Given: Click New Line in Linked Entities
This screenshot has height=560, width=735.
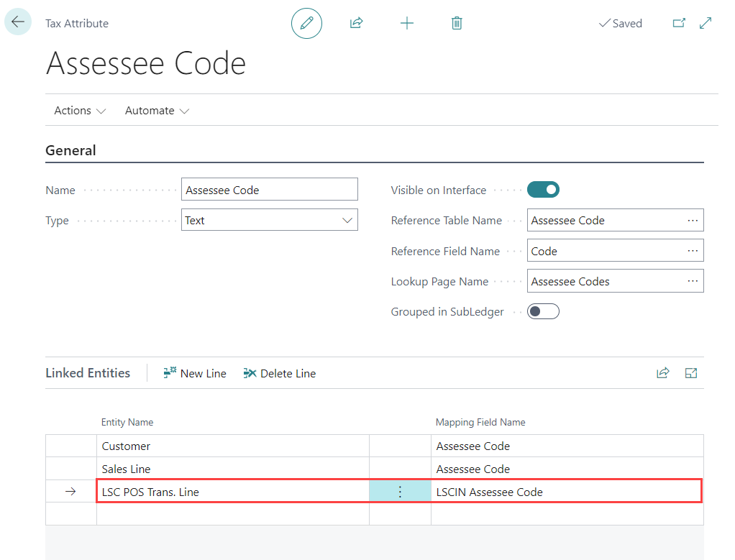Looking at the screenshot, I should click(x=195, y=373).
